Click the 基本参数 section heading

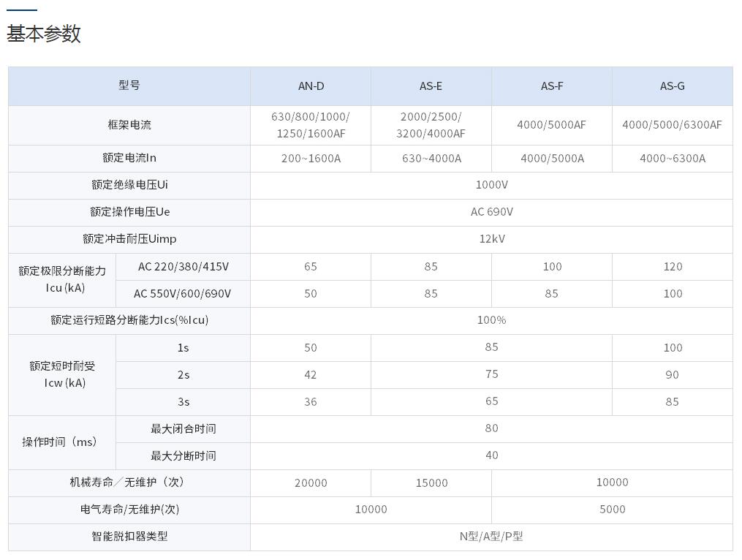click(44, 34)
